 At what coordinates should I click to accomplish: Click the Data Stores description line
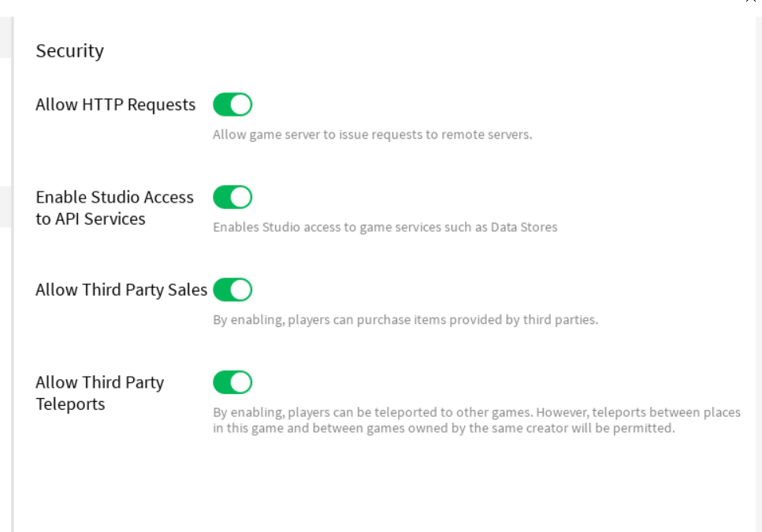(385, 228)
